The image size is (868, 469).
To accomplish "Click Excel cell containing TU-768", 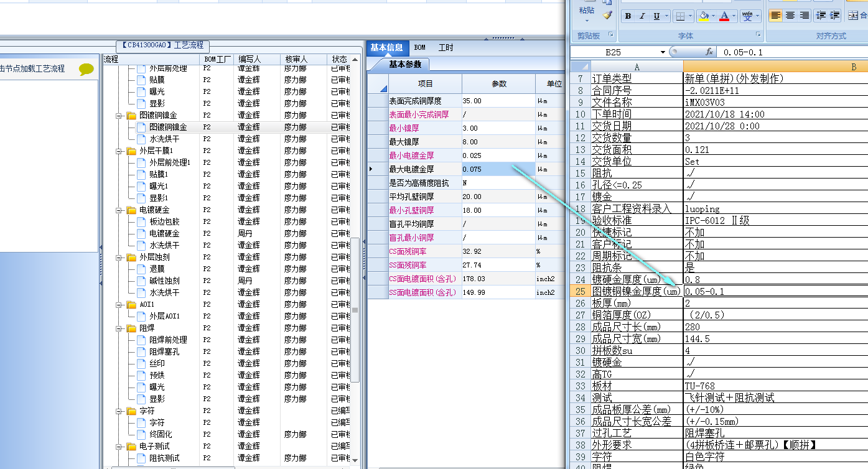I will tap(775, 386).
